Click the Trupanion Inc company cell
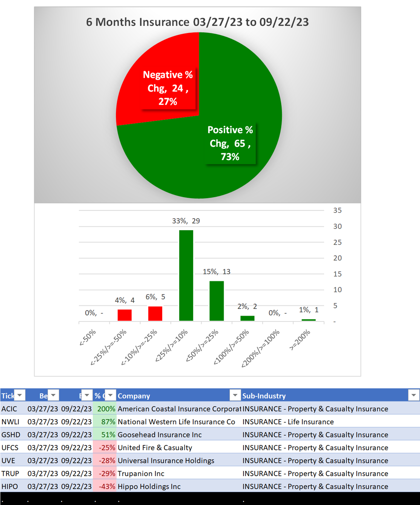This screenshot has width=420, height=505. [141, 473]
